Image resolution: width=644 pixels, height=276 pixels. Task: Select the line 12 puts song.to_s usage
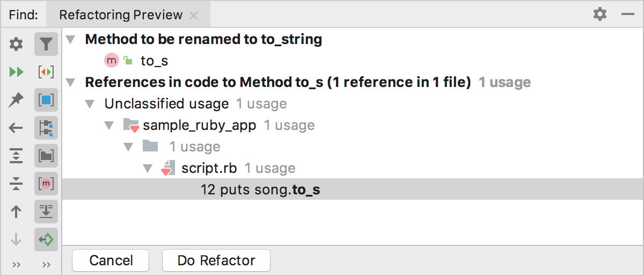(x=353, y=190)
